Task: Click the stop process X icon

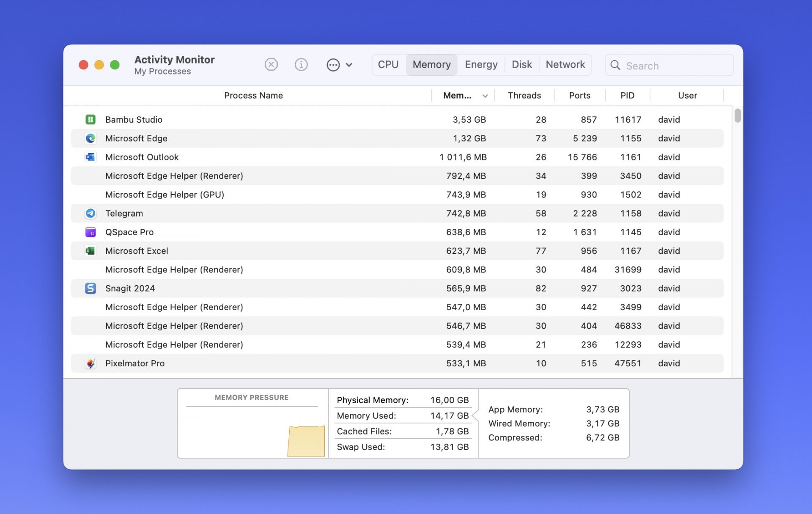Action: tap(271, 65)
